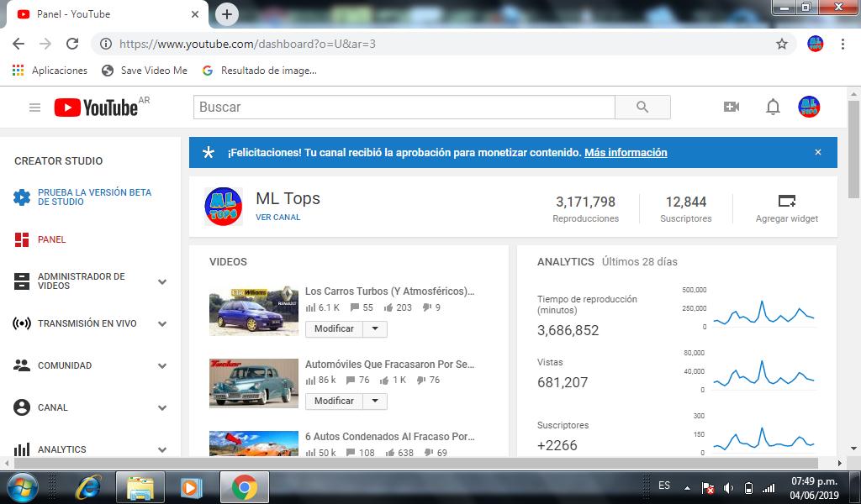Click the Comunidad people icon
Image resolution: width=861 pixels, height=504 pixels.
(x=22, y=365)
